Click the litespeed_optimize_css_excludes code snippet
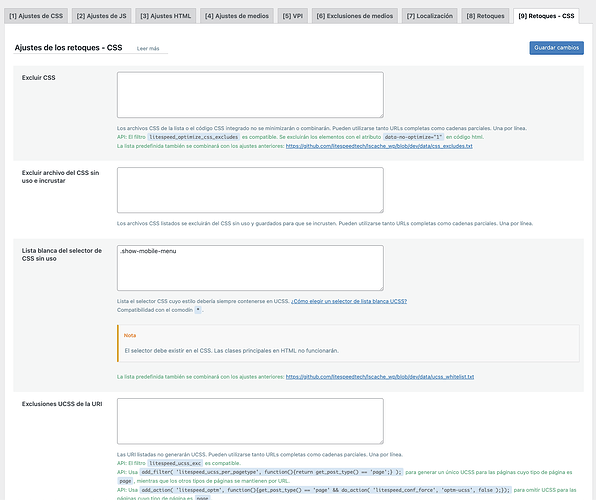Viewport: 596px width, 500px height. coord(193,137)
